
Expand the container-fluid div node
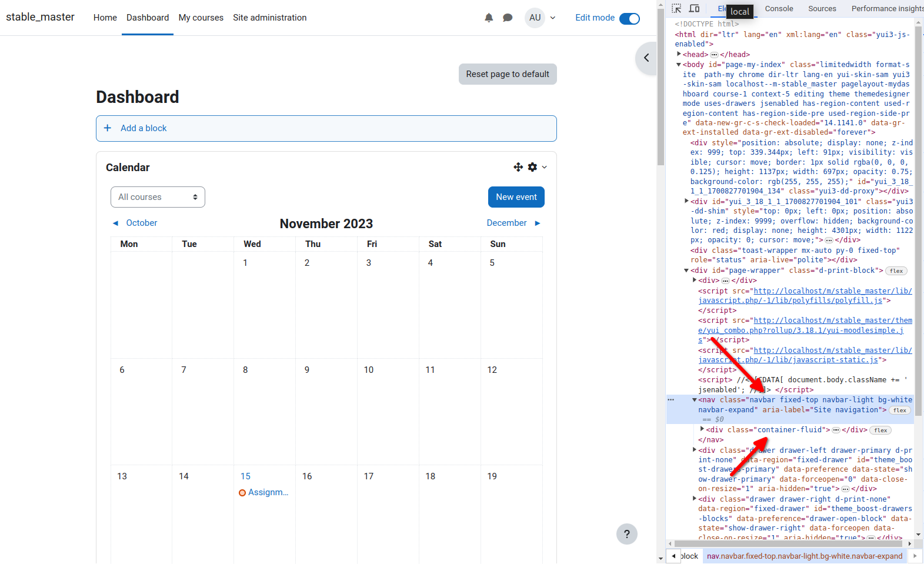702,429
